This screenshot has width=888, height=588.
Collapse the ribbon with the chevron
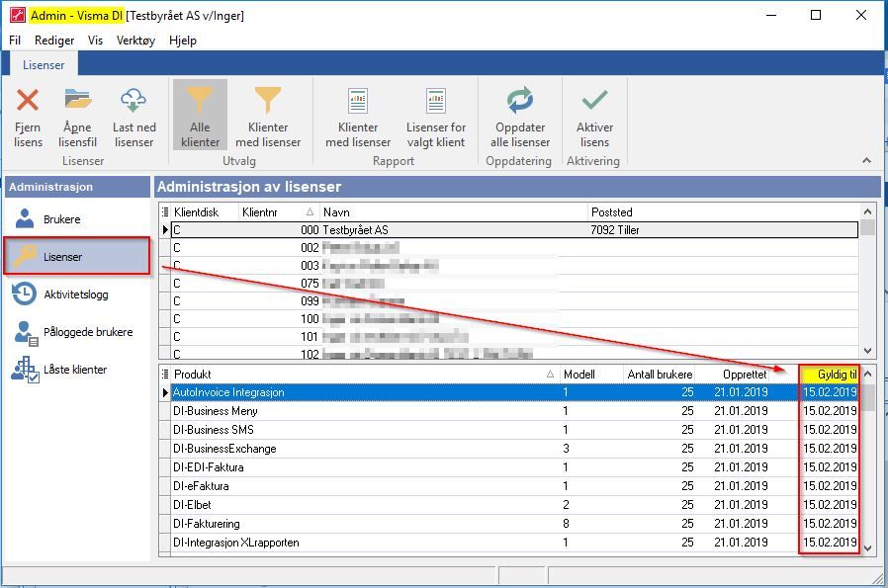coord(866,161)
